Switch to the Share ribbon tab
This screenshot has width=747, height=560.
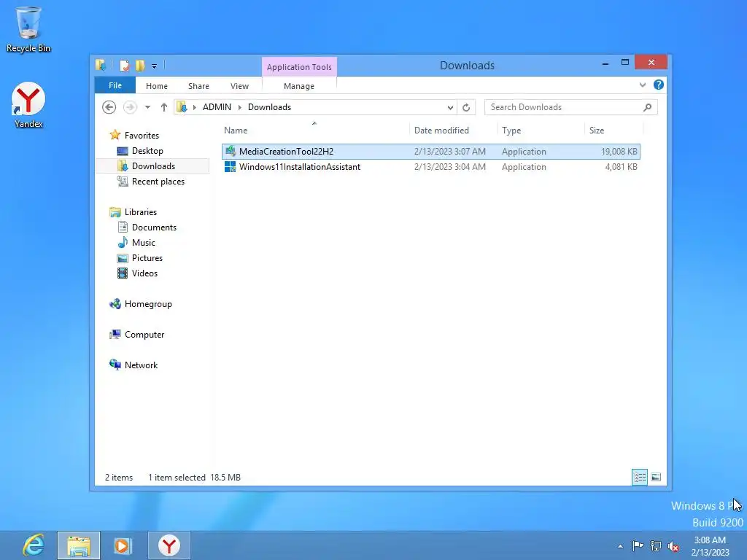(x=198, y=86)
